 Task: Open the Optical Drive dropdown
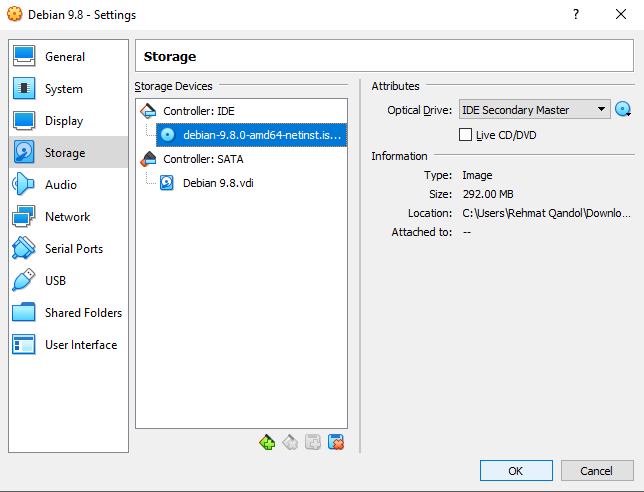[534, 110]
